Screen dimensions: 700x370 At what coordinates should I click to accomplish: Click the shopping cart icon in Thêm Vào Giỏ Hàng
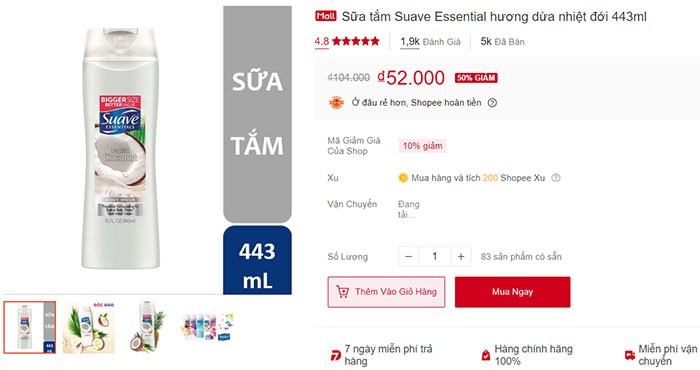click(342, 292)
